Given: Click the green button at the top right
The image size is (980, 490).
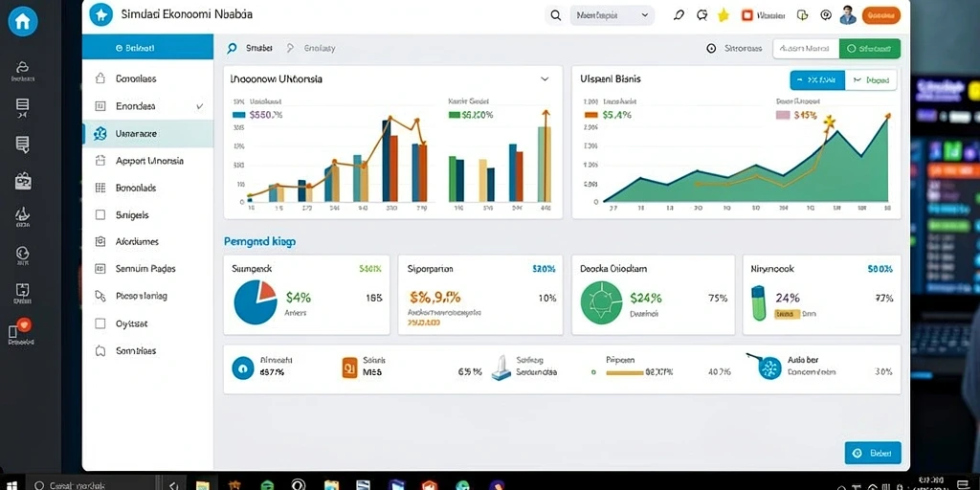Looking at the screenshot, I should [869, 48].
